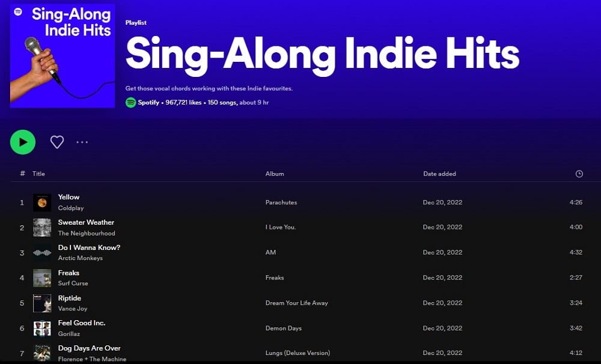The image size is (601, 364).
Task: Click the 4:26 duration of Yellow
Action: point(576,202)
